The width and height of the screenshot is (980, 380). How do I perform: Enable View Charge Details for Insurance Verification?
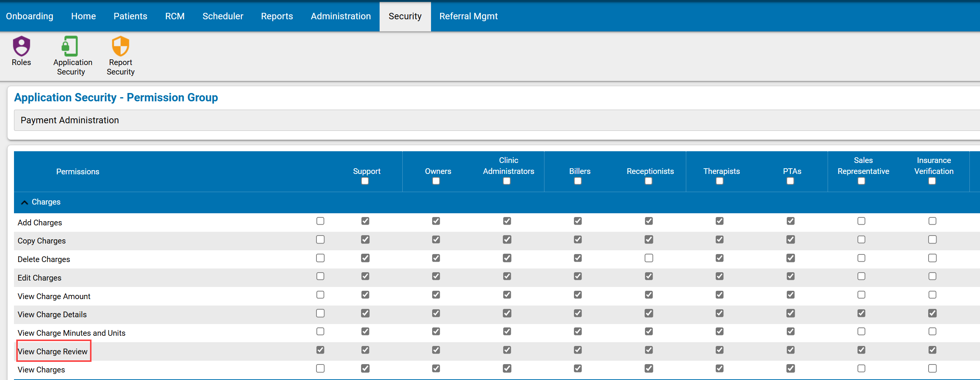point(932,313)
